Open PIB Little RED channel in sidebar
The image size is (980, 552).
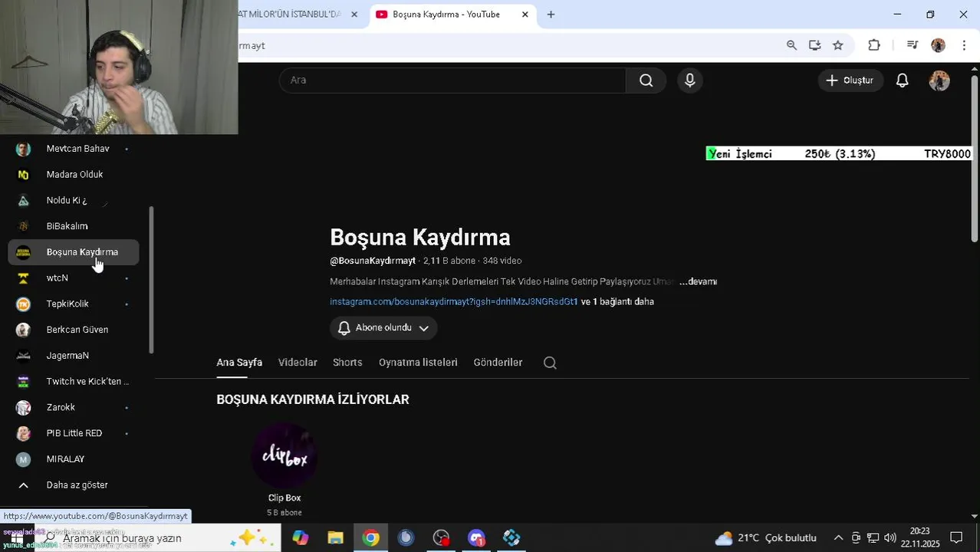[74, 433]
